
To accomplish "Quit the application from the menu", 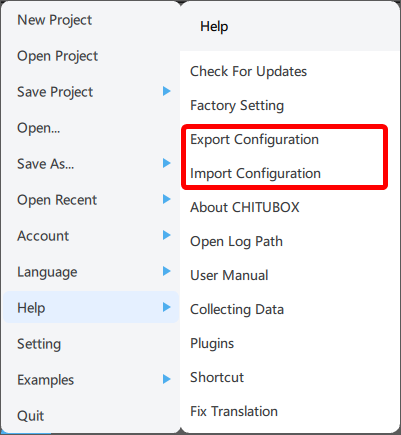I will coord(31,416).
